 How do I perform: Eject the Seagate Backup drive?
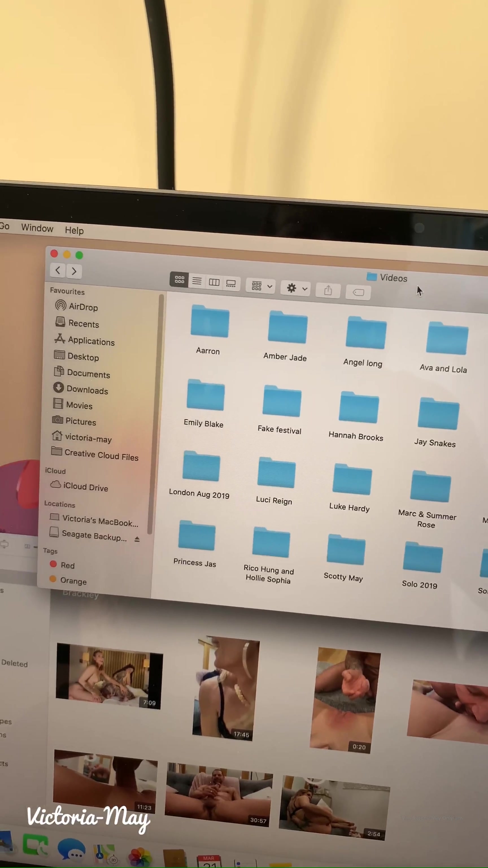tap(137, 539)
